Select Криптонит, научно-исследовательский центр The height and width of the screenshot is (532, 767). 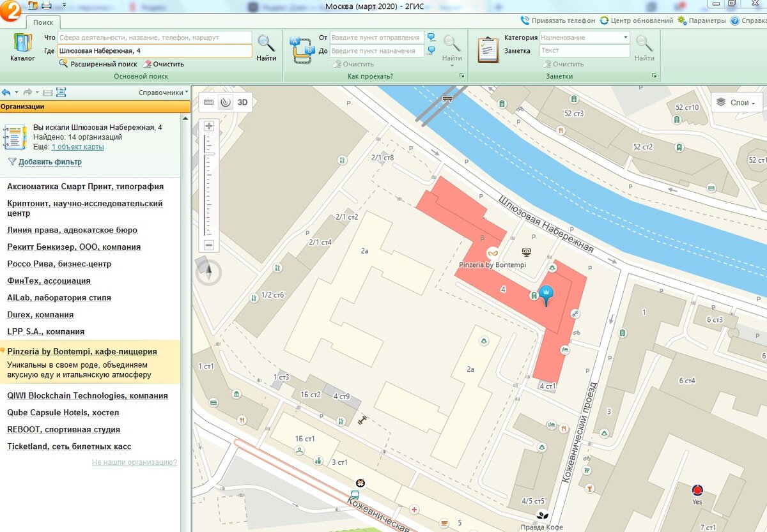point(85,208)
